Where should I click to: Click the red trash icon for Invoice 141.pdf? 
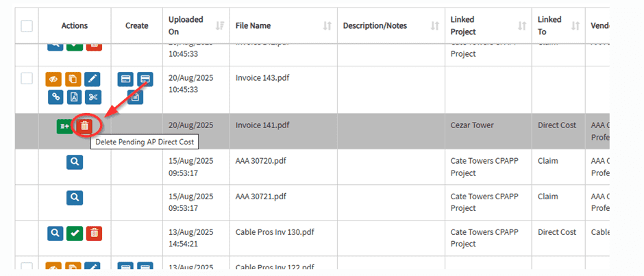point(84,125)
